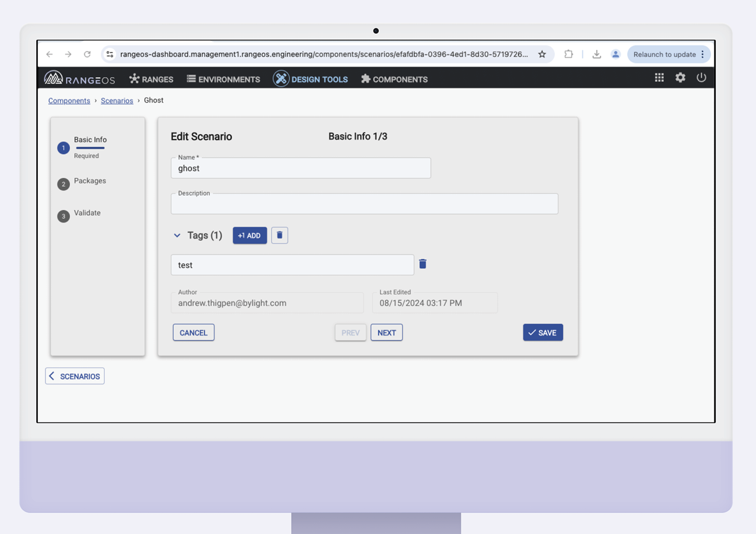This screenshot has width=756, height=534.
Task: Click delete-all trash button beside +1 ADD
Action: click(279, 236)
